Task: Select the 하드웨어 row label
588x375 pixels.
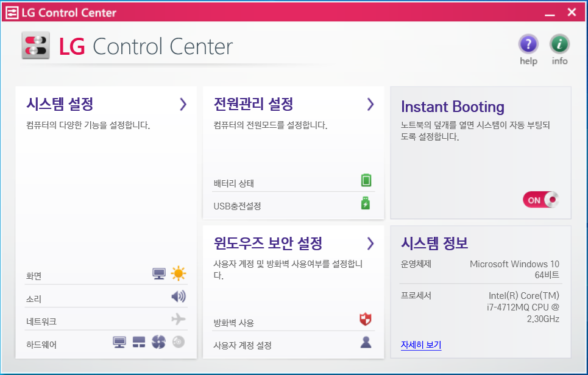Action: (41, 345)
